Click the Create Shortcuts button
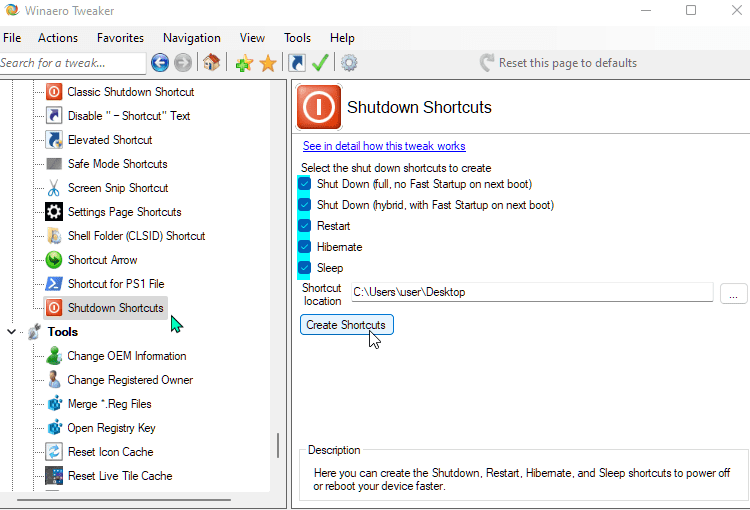750x510 pixels. 347,325
